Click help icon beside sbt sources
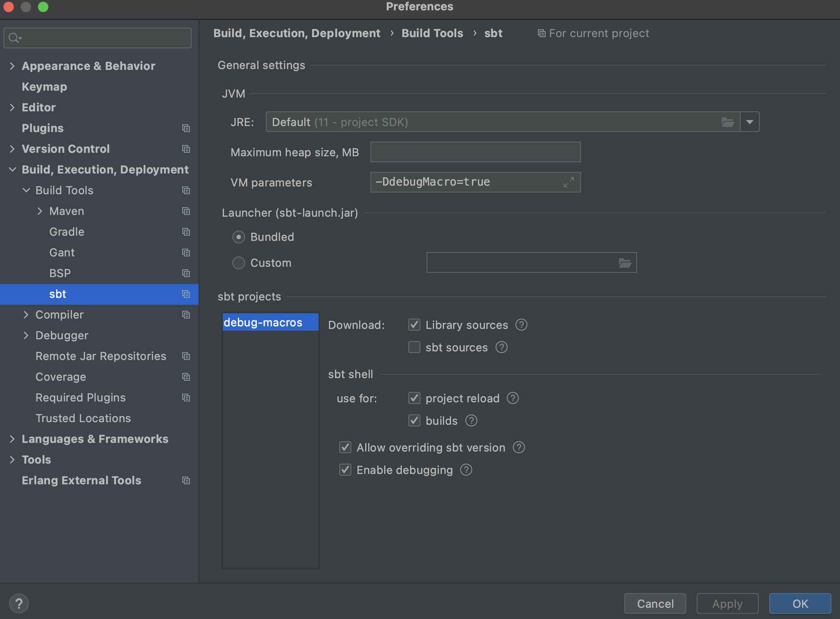Image resolution: width=840 pixels, height=619 pixels. [501, 347]
